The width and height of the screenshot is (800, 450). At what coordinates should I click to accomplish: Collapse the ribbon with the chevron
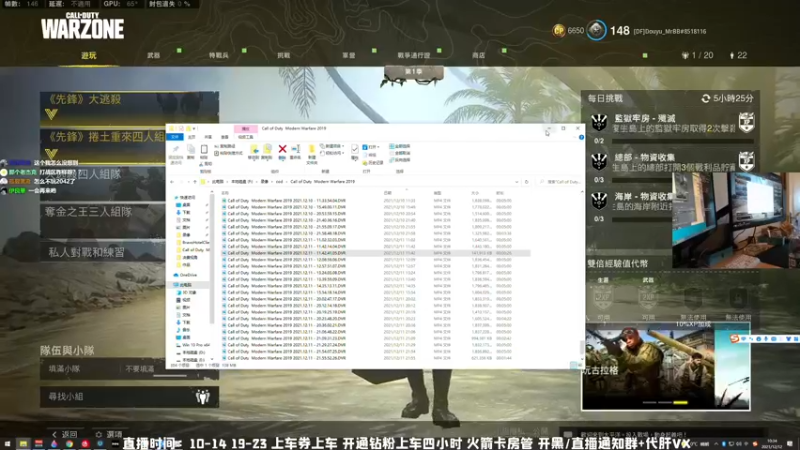[x=574, y=137]
